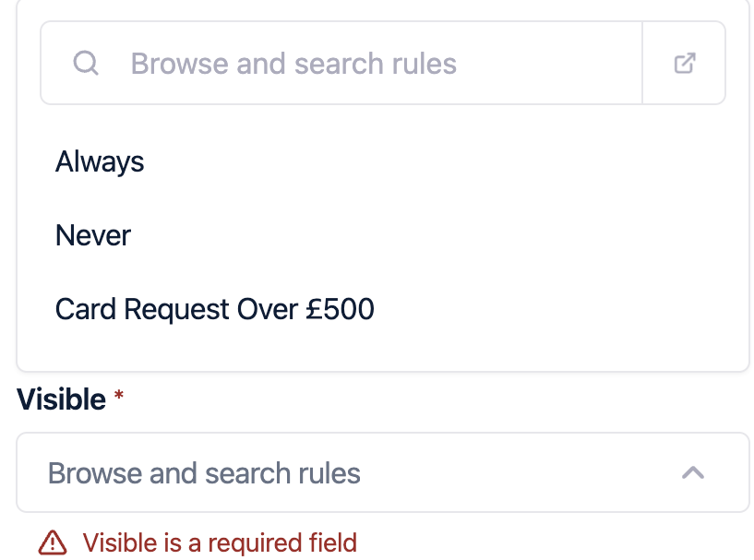
Task: Click the red warning triangle icon
Action: 54,542
